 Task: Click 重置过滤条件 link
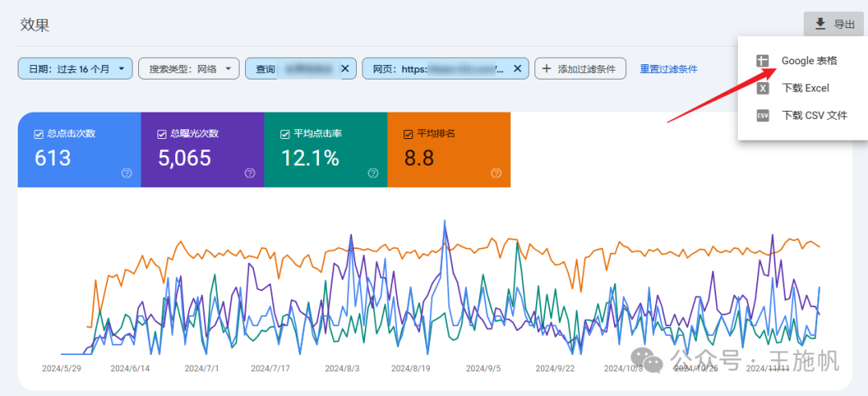pos(669,69)
